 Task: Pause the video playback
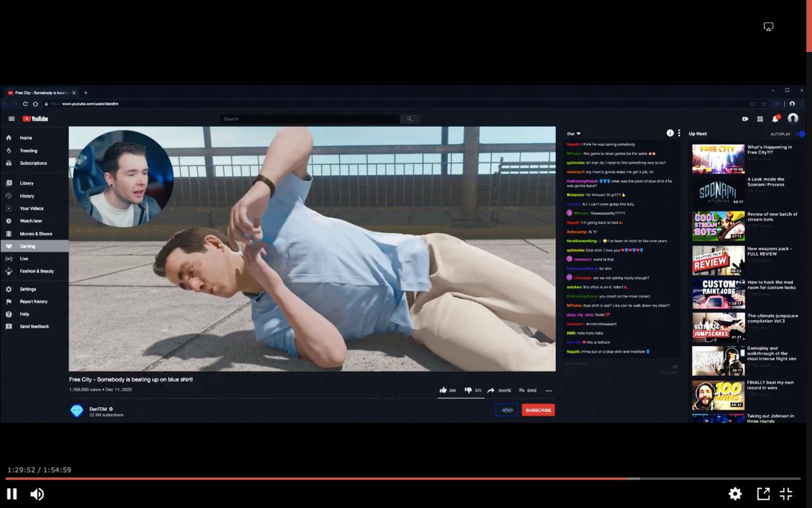[x=11, y=494]
